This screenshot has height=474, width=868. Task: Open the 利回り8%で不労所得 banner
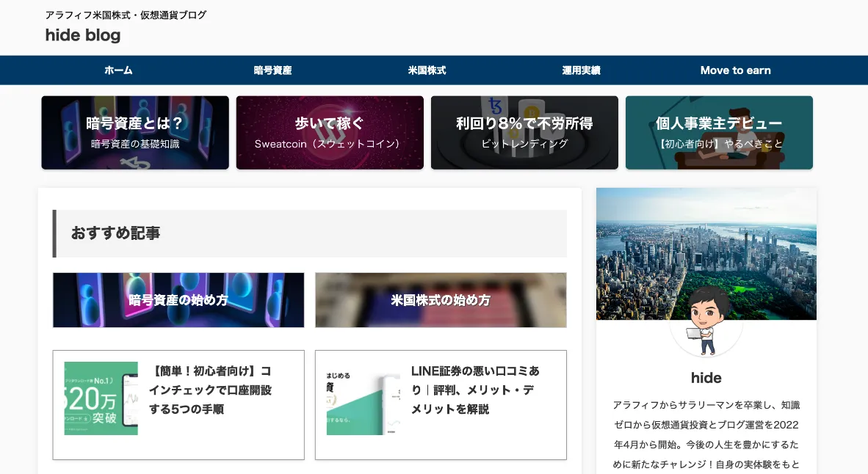(525, 133)
